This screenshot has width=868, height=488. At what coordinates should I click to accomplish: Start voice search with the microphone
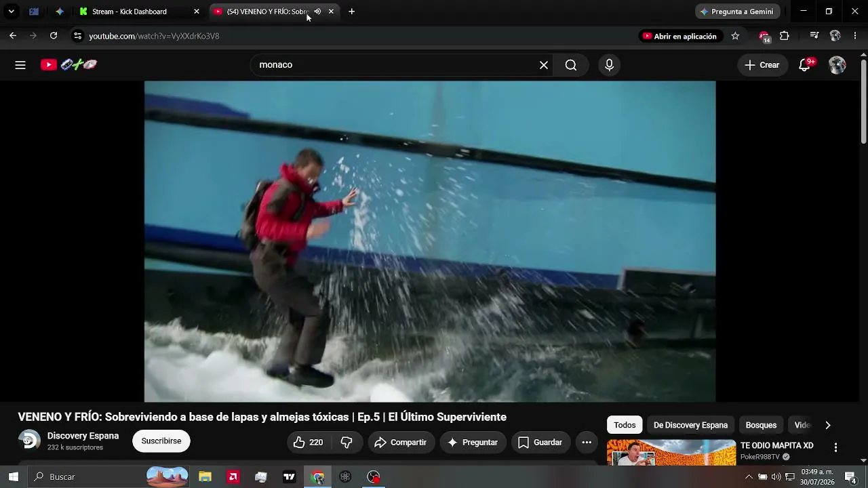pos(609,65)
